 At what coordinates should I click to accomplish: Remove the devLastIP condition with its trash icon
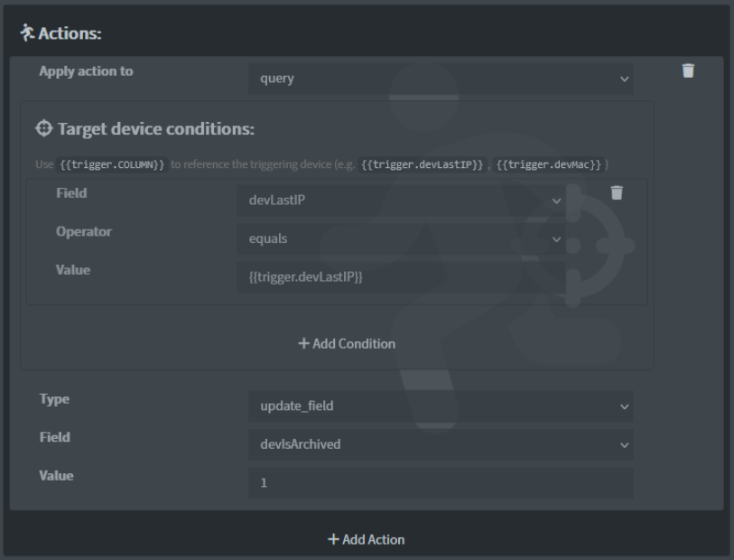tap(617, 192)
